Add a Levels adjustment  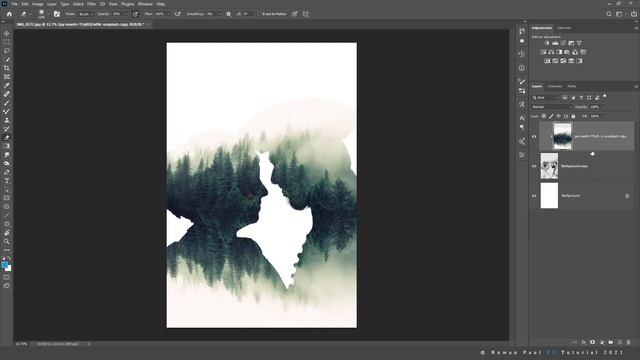click(x=555, y=43)
